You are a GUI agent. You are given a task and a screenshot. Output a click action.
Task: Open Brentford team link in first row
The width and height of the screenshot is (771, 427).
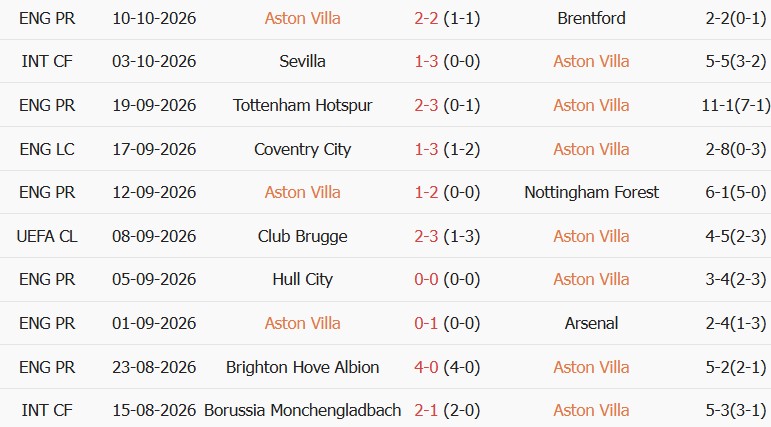click(591, 18)
